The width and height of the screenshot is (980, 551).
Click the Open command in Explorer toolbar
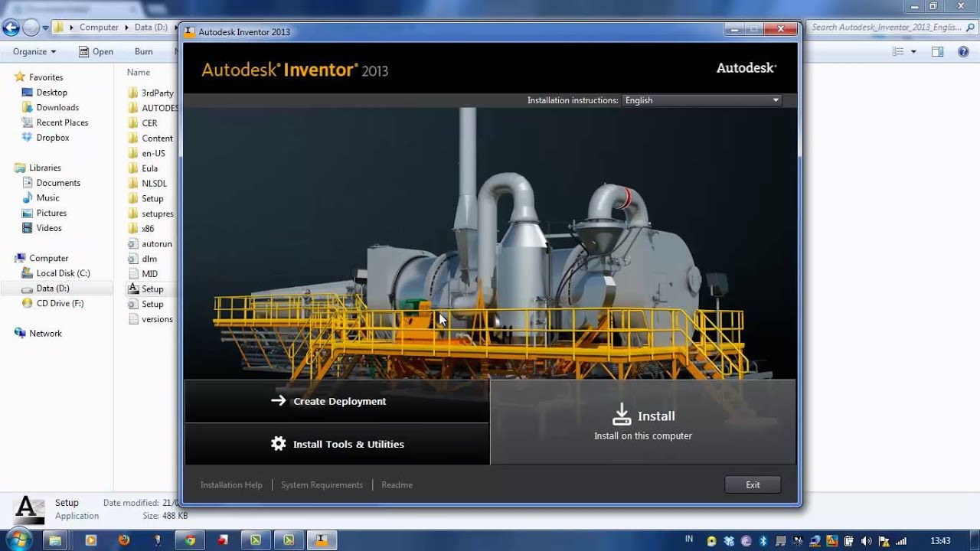pos(96,51)
